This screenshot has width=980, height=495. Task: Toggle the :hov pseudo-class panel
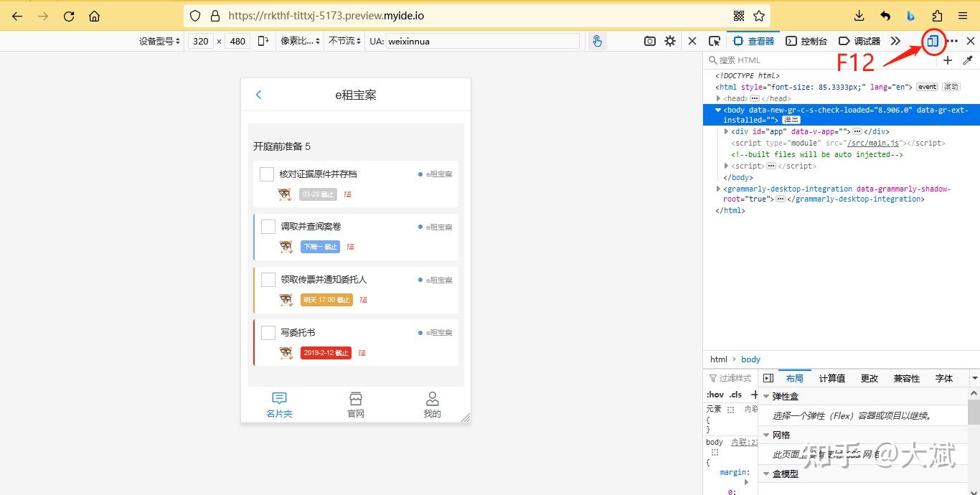point(715,395)
